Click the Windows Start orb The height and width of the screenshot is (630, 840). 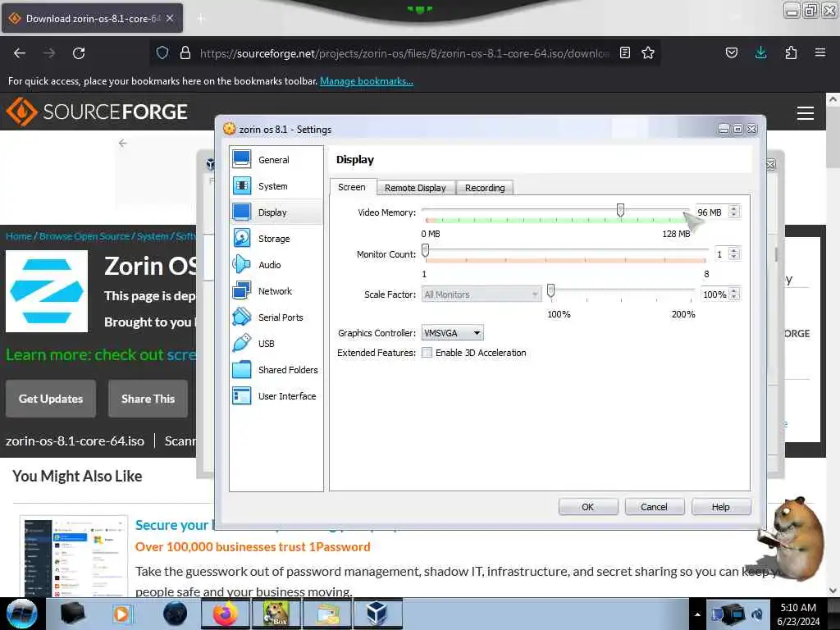pyautogui.click(x=21, y=614)
